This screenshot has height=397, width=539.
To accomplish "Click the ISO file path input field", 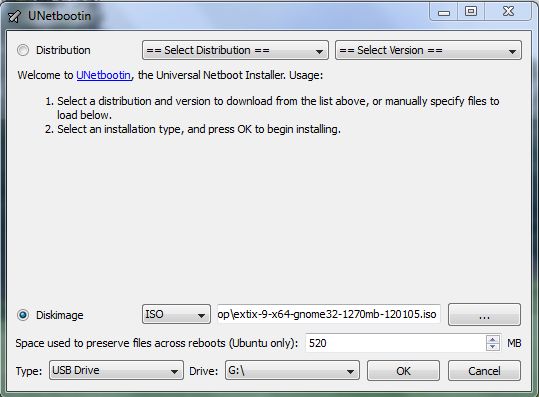I will [x=328, y=314].
